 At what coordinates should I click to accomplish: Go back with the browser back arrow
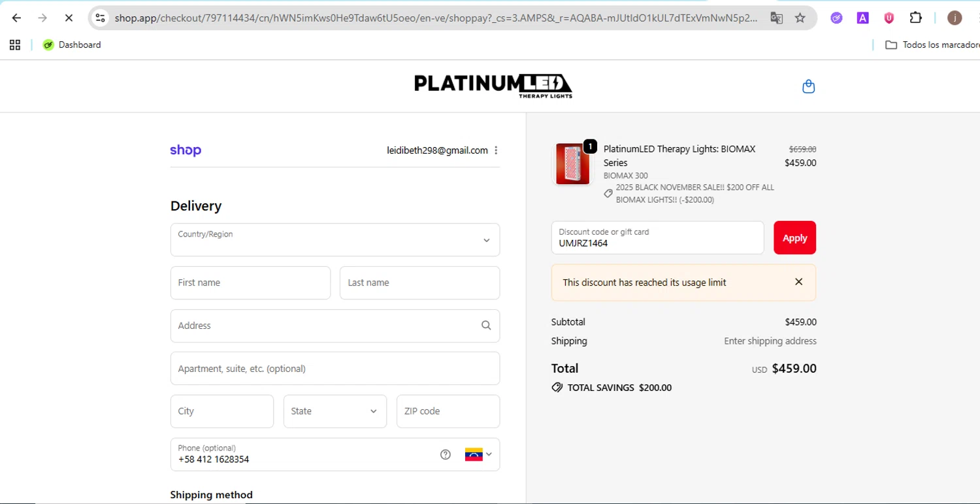point(17,18)
